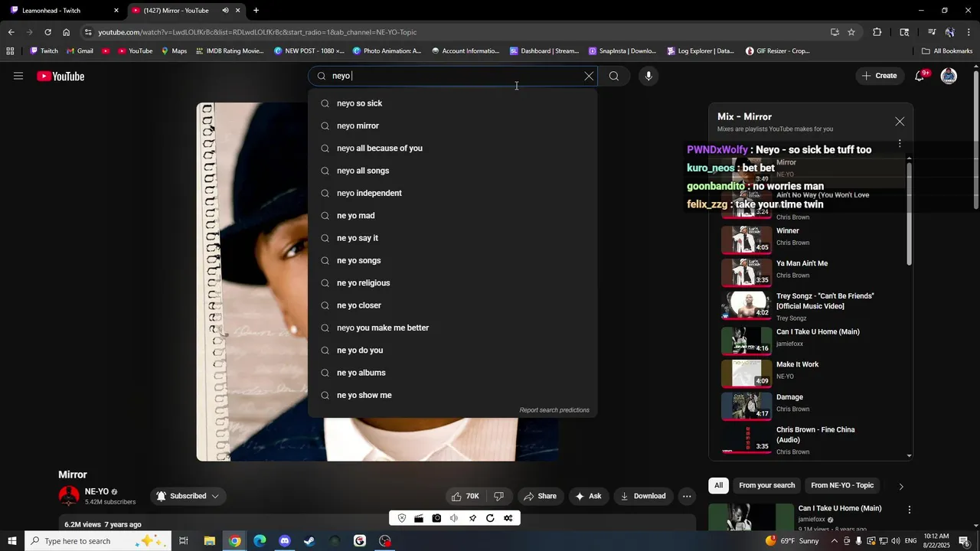Click the mix playlist scrollbar
The height and width of the screenshot is (551, 980).
910,214
